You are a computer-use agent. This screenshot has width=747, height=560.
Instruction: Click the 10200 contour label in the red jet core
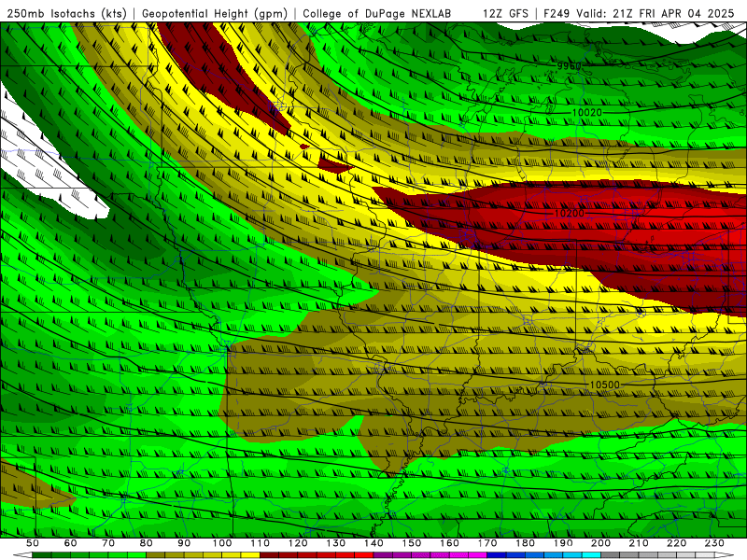click(570, 213)
